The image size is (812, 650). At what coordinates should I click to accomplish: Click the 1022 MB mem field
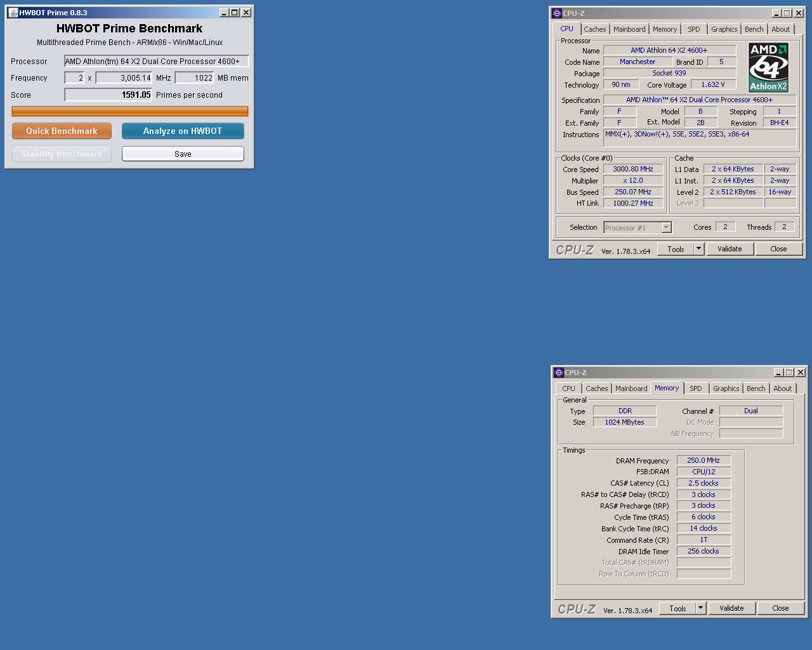[x=194, y=78]
